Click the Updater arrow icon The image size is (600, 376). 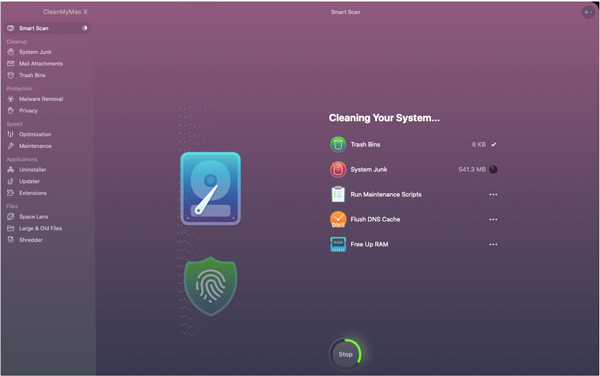tap(11, 181)
